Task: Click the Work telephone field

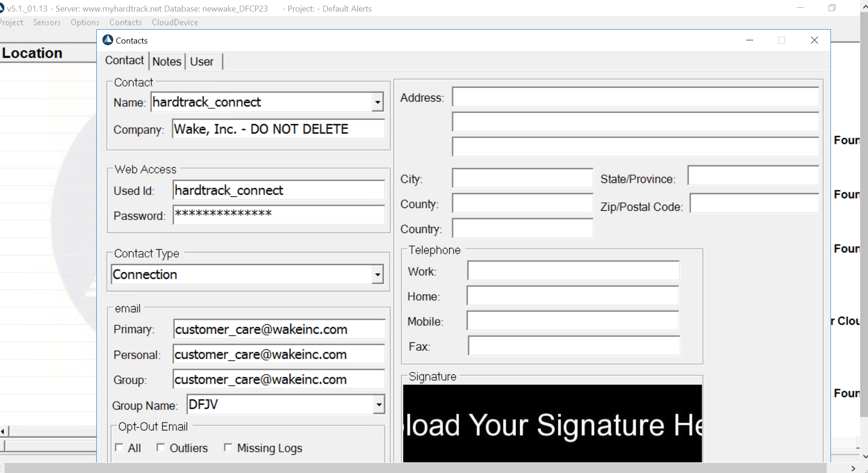Action: tap(573, 271)
